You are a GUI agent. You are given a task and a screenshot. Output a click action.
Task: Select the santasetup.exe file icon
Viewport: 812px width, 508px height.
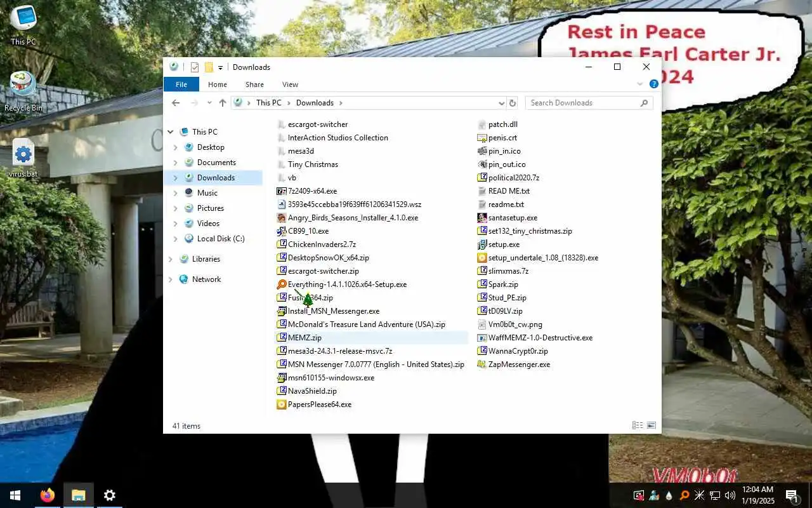482,218
